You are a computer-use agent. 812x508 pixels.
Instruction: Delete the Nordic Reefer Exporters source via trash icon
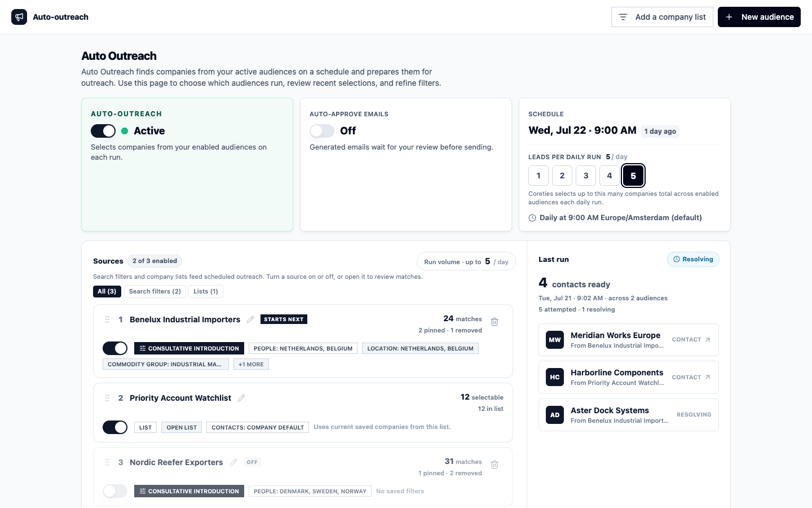tap(495, 465)
